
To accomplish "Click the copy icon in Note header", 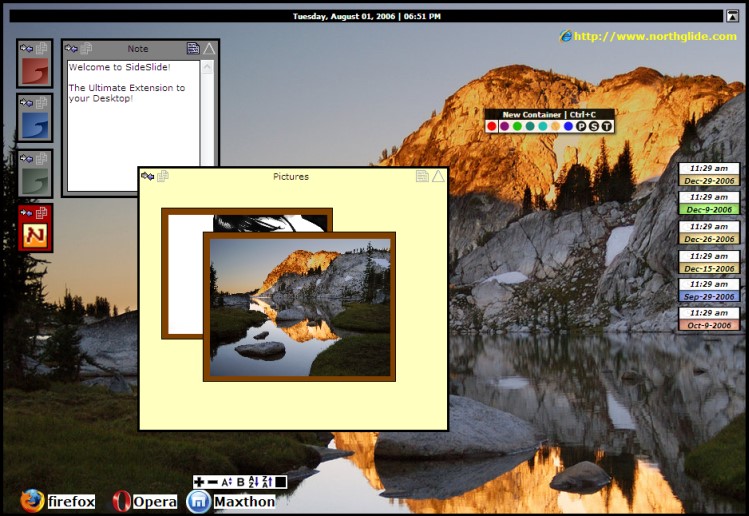I will (x=86, y=48).
